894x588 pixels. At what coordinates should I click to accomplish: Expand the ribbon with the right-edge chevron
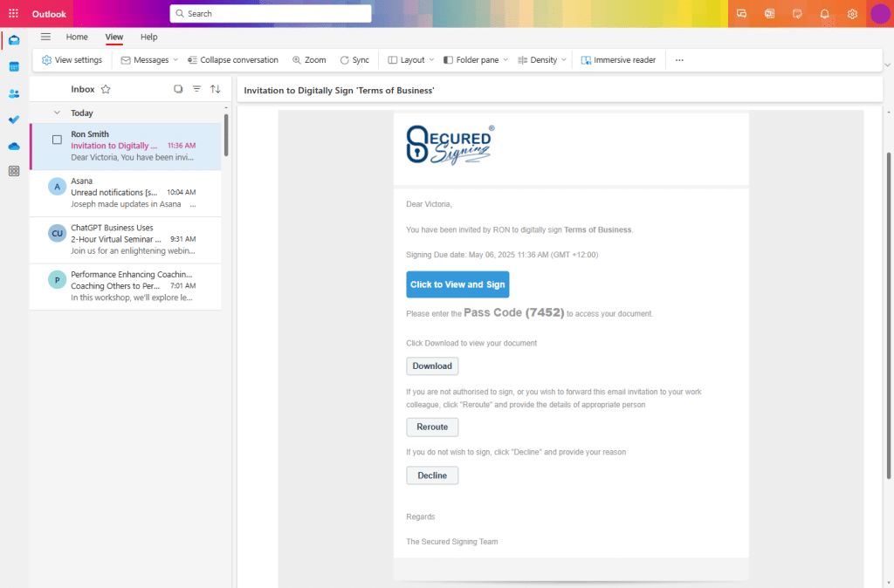point(887,65)
